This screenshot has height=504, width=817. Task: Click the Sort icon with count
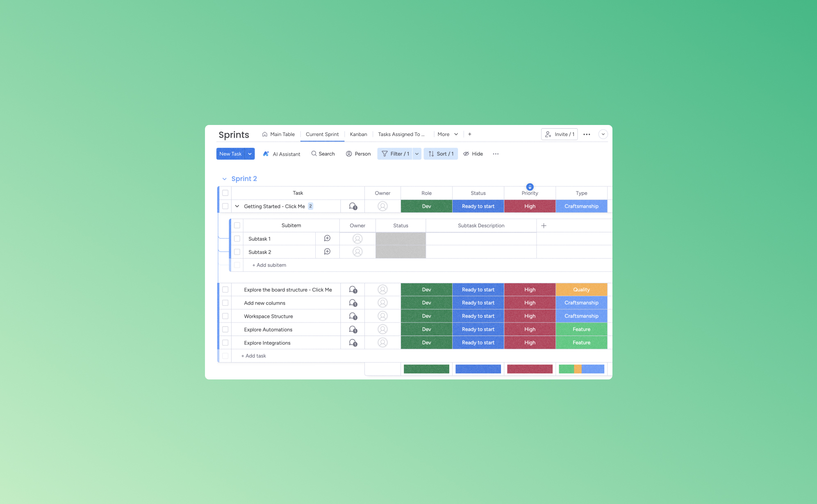click(x=441, y=153)
